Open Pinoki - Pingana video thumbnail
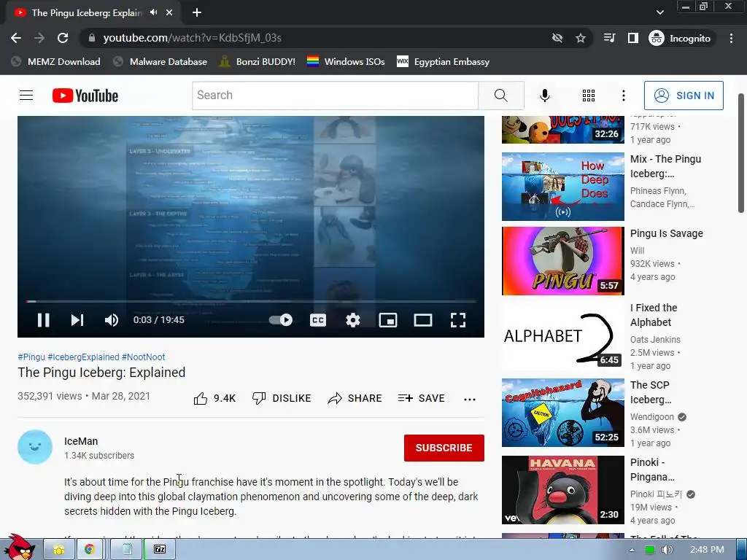The width and height of the screenshot is (747, 560). [x=562, y=490]
